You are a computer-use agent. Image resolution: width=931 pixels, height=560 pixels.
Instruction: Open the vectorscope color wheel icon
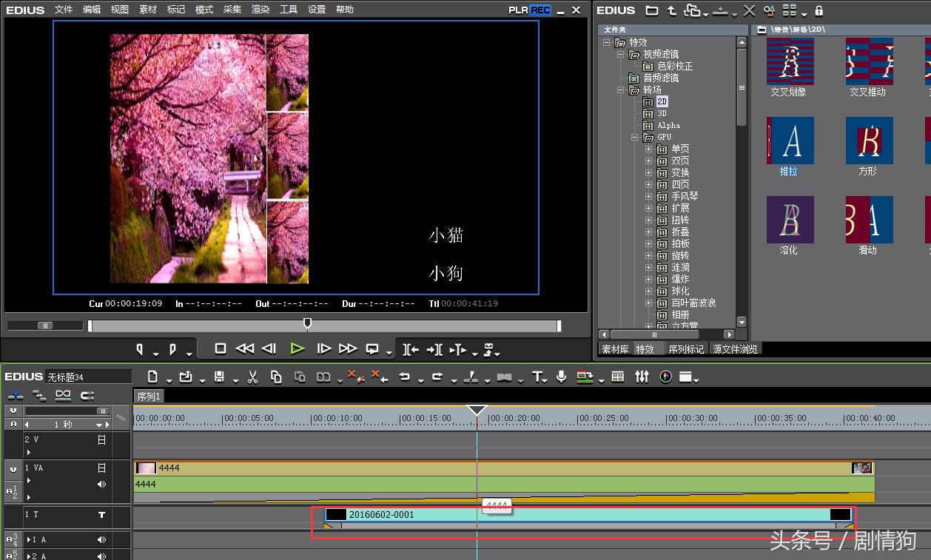[665, 377]
